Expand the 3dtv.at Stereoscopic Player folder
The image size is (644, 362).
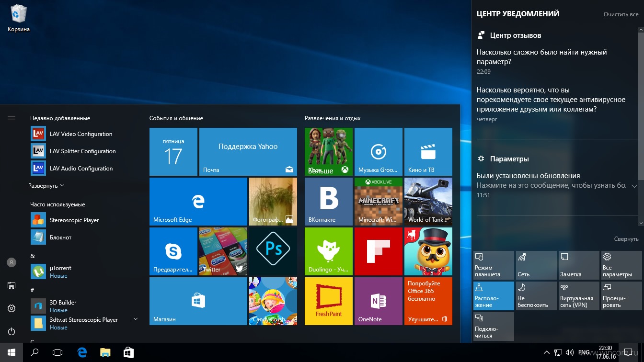[135, 319]
